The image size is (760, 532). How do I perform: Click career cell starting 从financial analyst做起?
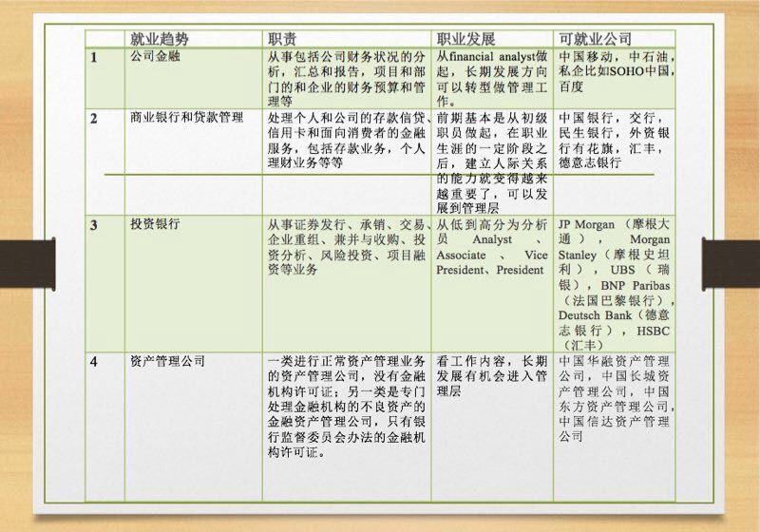click(x=492, y=78)
